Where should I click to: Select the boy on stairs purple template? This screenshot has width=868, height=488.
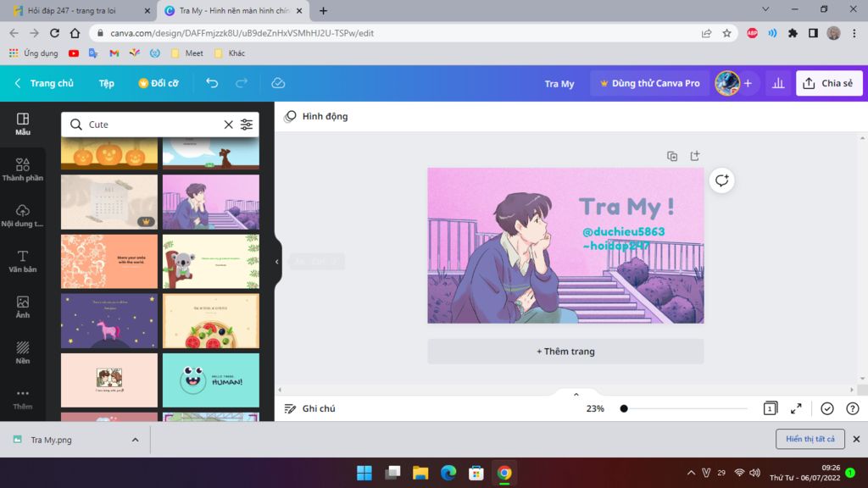[211, 202]
